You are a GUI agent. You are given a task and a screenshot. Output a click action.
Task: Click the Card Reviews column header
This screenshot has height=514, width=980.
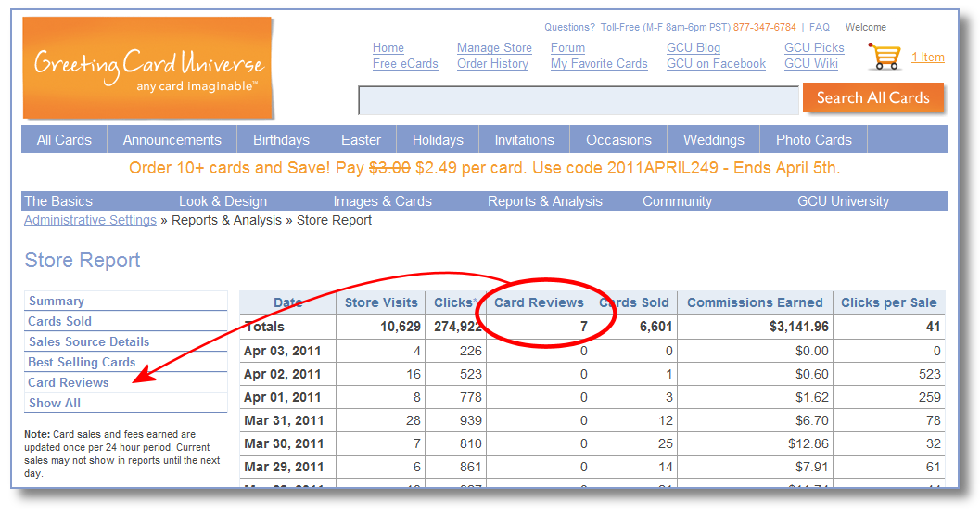tap(539, 302)
